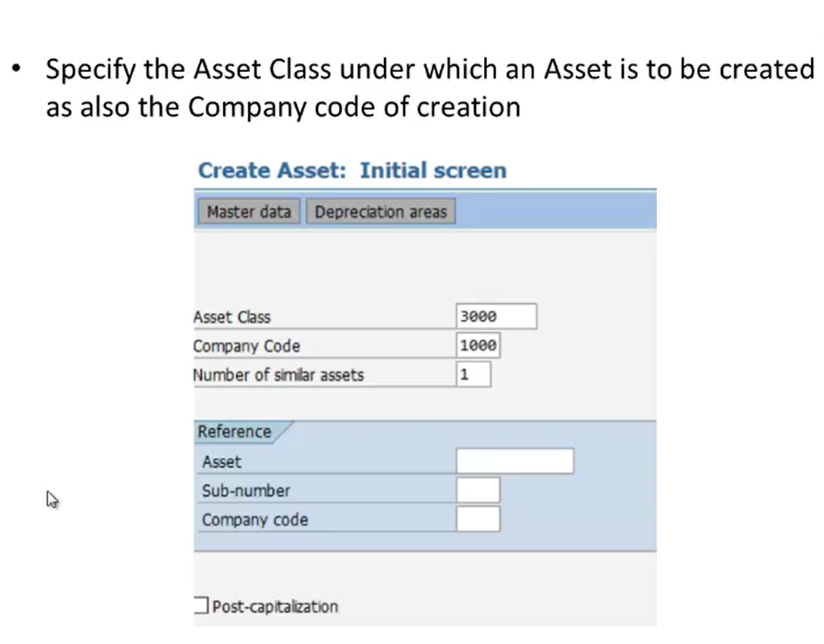Click the Reference Company code field
Image resolution: width=824 pixels, height=644 pixels.
(479, 519)
